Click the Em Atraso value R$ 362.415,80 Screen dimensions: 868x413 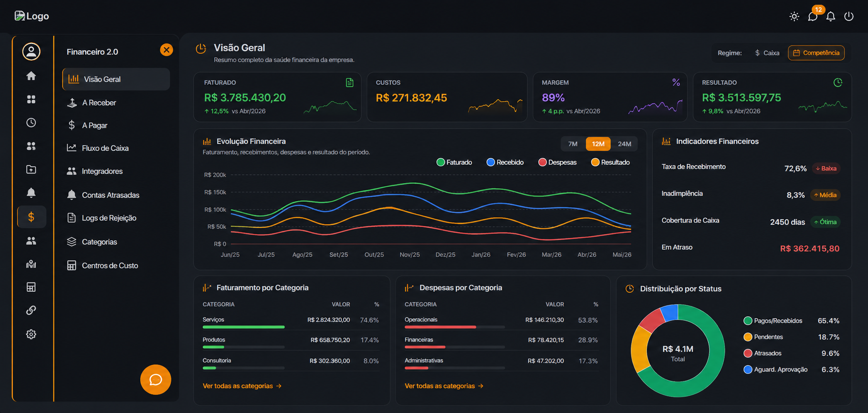tap(809, 249)
